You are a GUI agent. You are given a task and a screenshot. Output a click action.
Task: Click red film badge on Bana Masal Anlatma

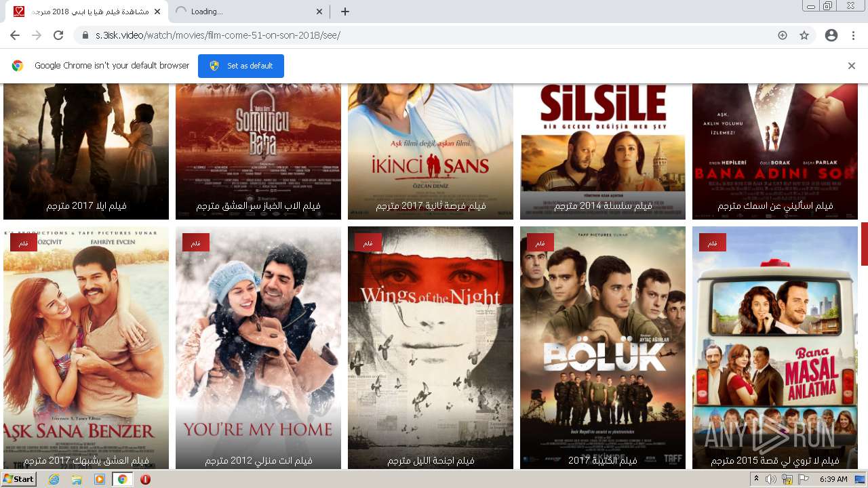tap(713, 243)
